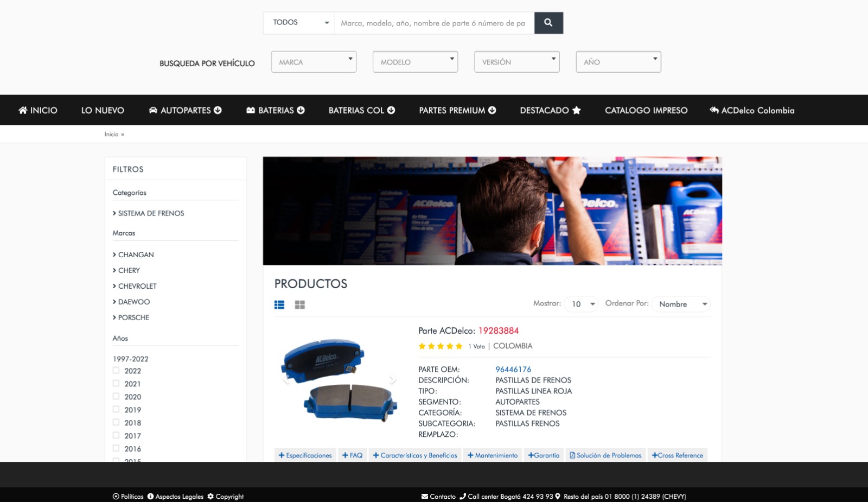The width and height of the screenshot is (868, 502).
Task: Check the 2022 year filter
Action: [x=116, y=371]
